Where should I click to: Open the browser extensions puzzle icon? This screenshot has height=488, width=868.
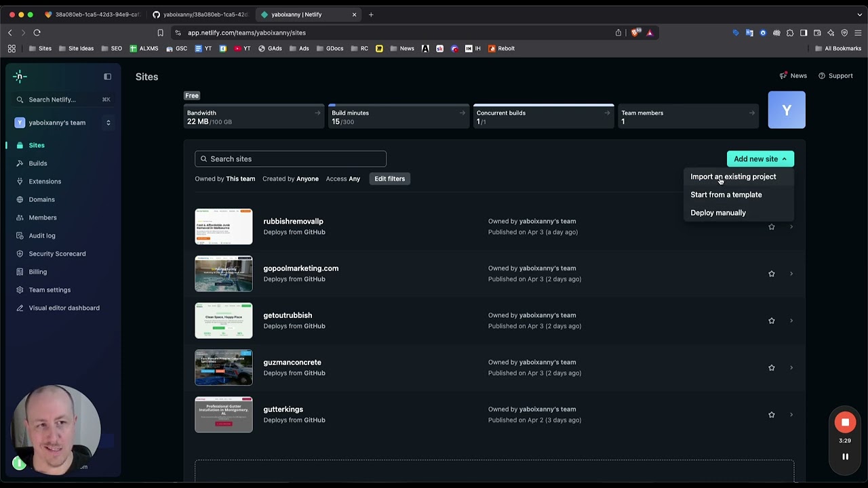click(790, 33)
